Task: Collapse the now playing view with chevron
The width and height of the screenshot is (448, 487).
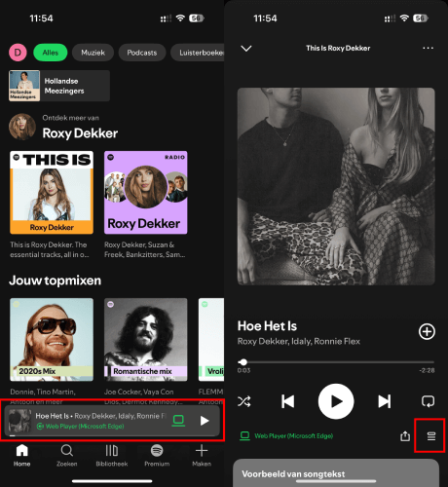Action: click(246, 49)
